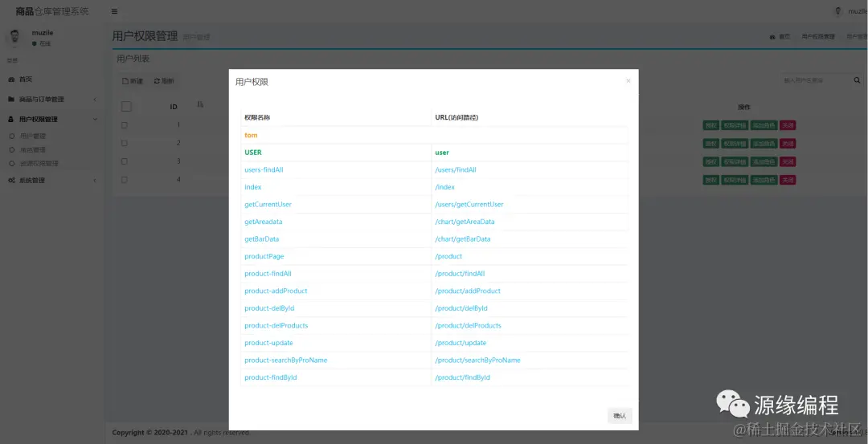Click the product-delProducts permission name

pyautogui.click(x=276, y=326)
